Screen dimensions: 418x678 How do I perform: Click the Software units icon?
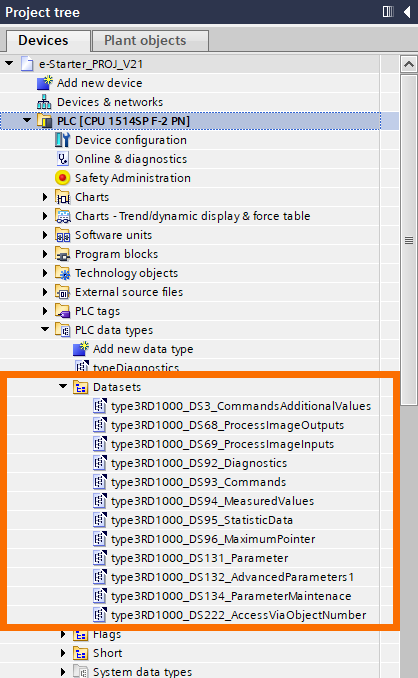63,235
